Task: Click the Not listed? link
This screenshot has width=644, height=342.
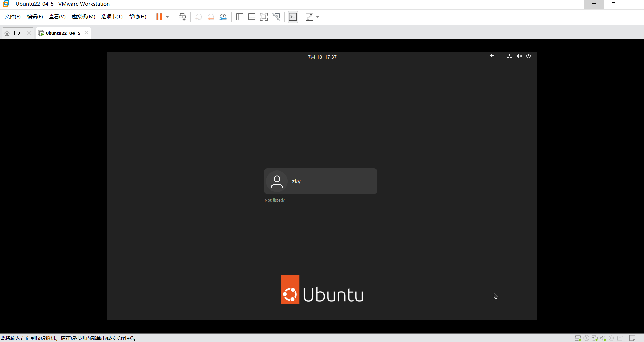Action: [274, 200]
